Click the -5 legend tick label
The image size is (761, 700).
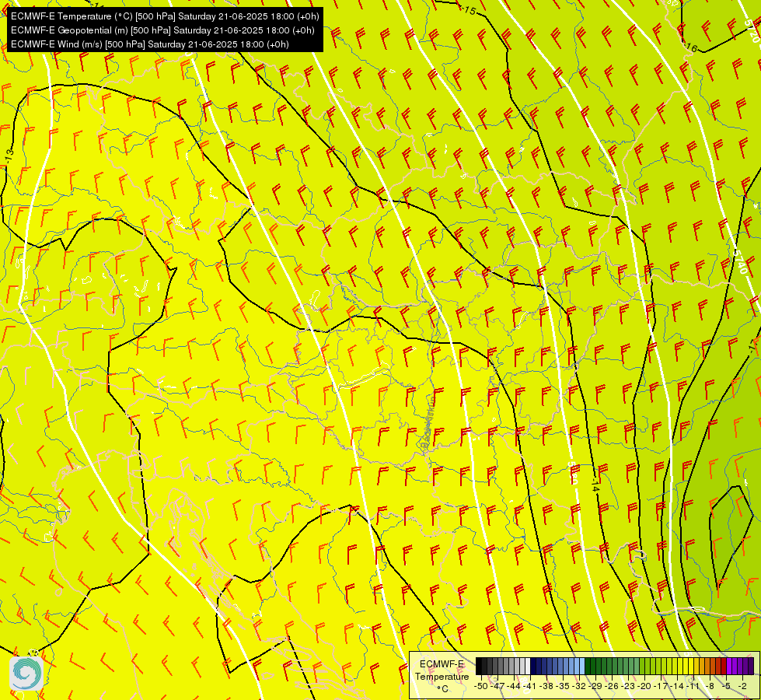tap(726, 687)
